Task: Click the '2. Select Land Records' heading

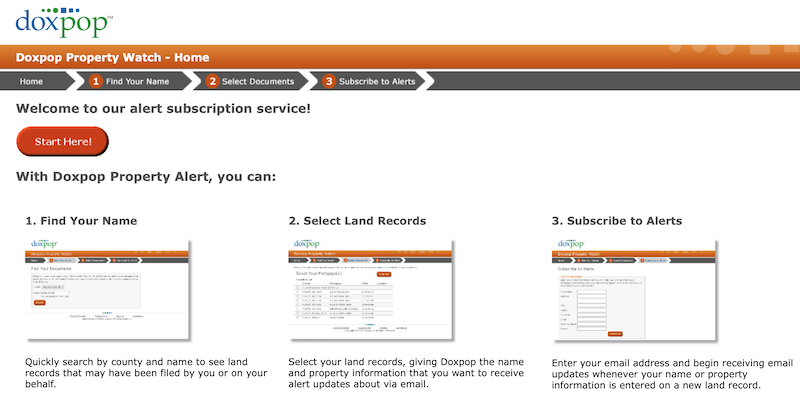Action: (x=357, y=221)
